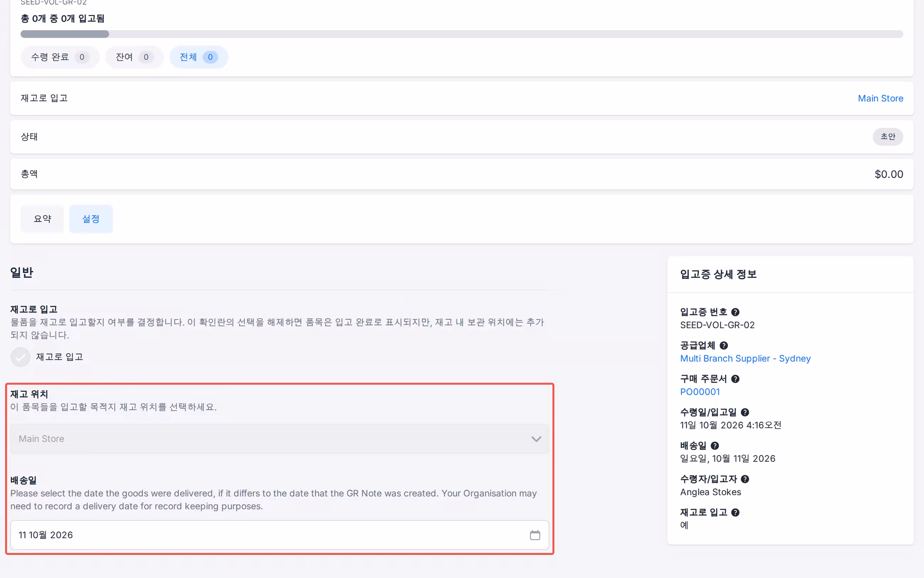This screenshot has width=924, height=578.
Task: Click the 총 0개 중 0개 입고됨 heading
Action: (x=62, y=18)
